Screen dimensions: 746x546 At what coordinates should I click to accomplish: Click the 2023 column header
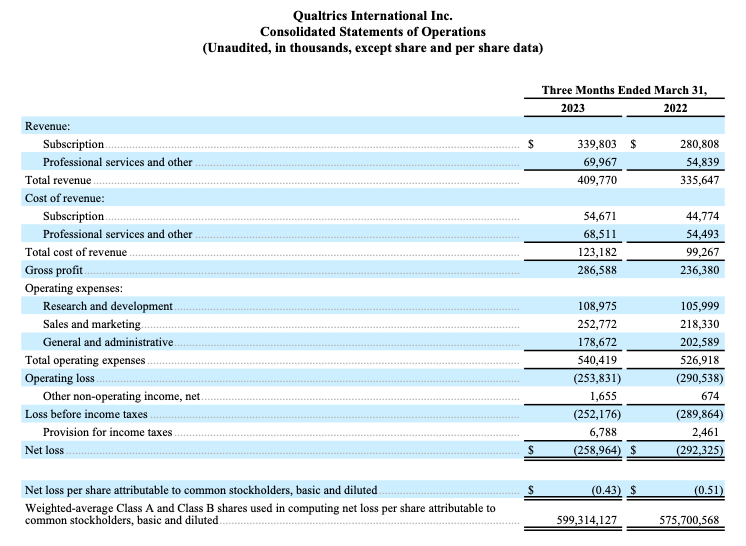click(x=573, y=108)
